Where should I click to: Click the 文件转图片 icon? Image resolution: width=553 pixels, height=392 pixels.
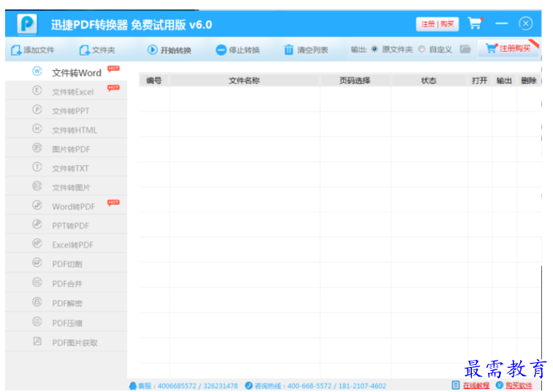pos(37,185)
